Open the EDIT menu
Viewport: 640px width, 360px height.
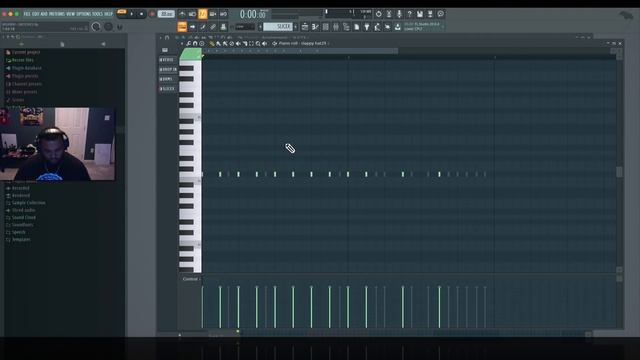[x=36, y=14]
